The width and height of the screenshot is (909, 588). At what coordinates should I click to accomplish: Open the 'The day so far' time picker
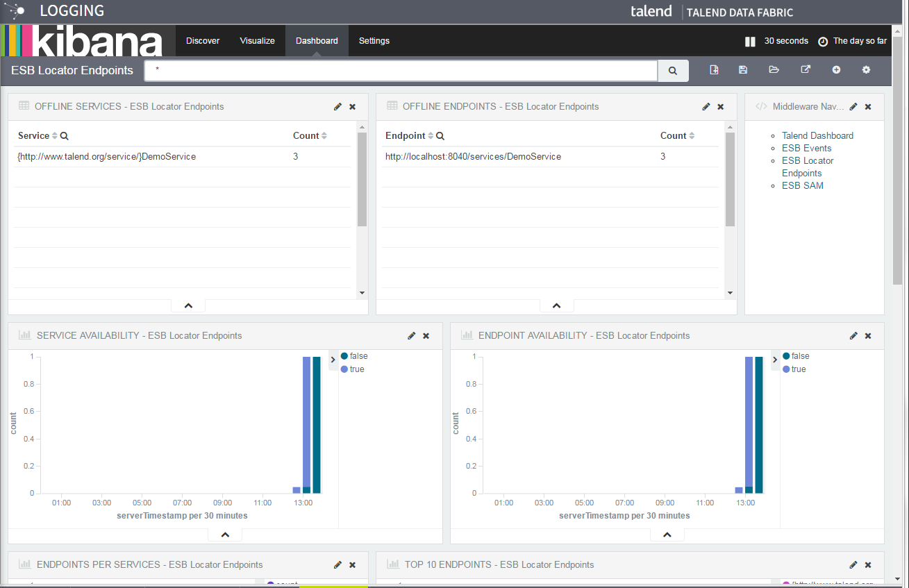click(x=853, y=42)
